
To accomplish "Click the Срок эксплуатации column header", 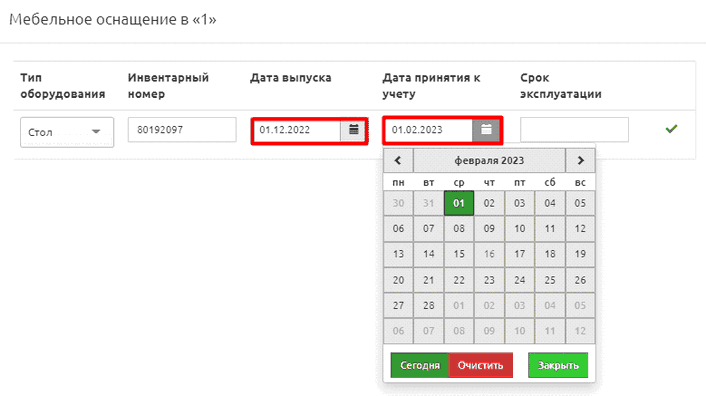I will point(561,86).
